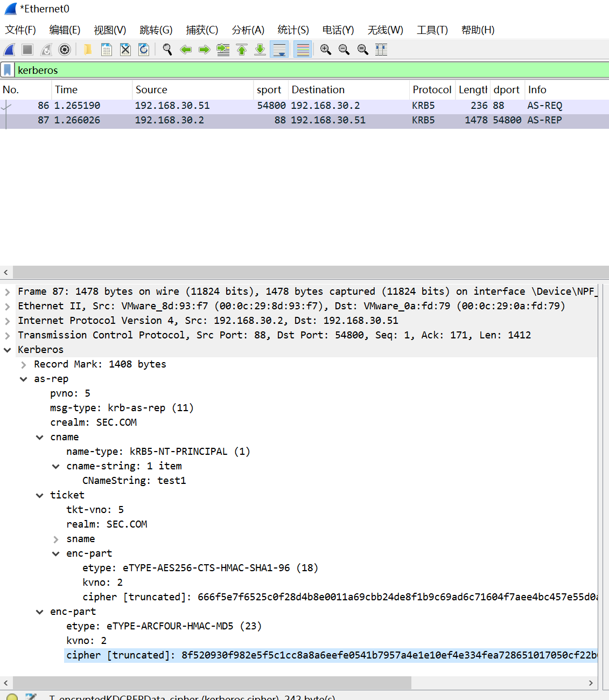The width and height of the screenshot is (609, 700).
Task: Click the Resize Columns icon
Action: tap(381, 50)
